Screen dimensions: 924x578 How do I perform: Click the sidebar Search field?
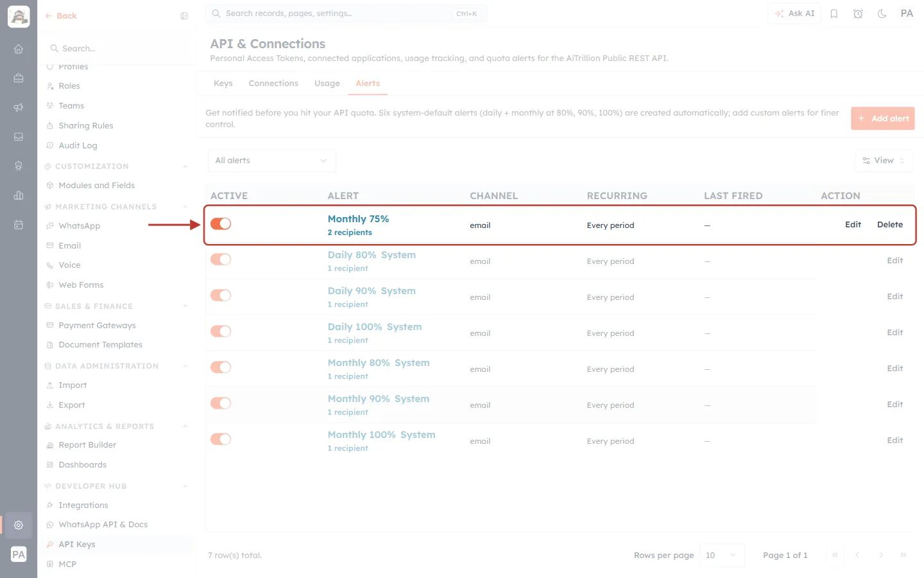pos(117,49)
